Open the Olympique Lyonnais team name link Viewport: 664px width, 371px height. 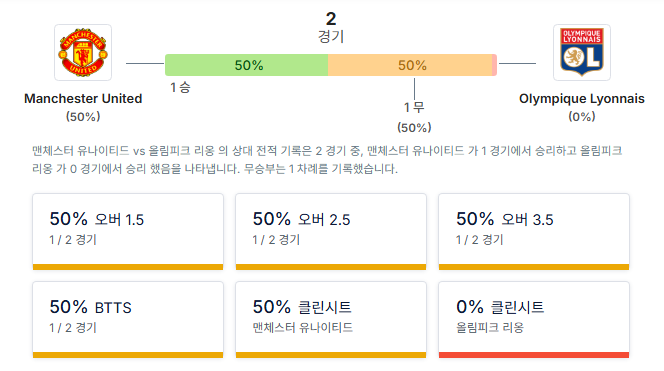coord(582,99)
